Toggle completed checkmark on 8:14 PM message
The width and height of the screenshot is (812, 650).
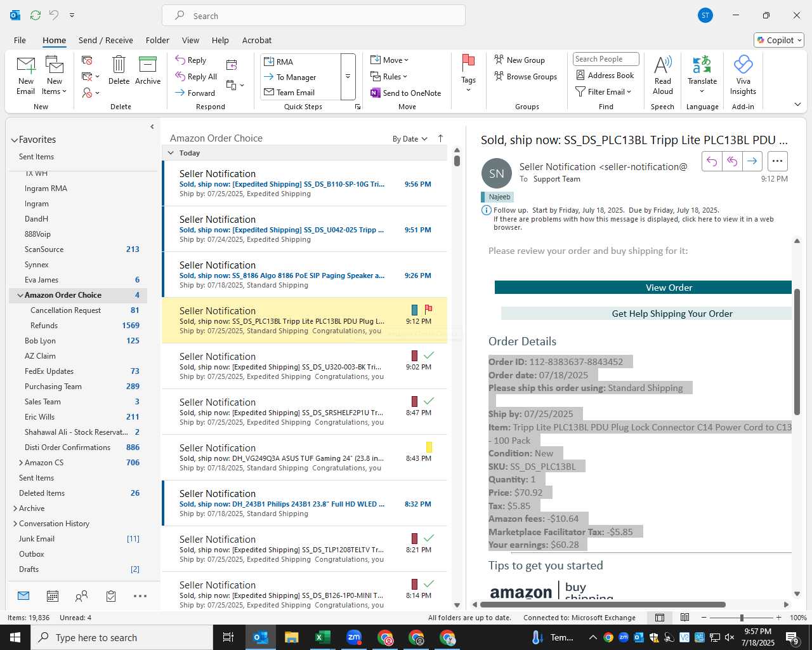(x=429, y=584)
